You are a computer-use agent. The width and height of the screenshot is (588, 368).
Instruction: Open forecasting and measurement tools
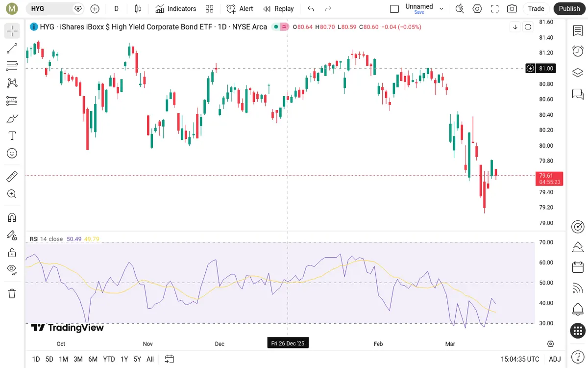12,101
